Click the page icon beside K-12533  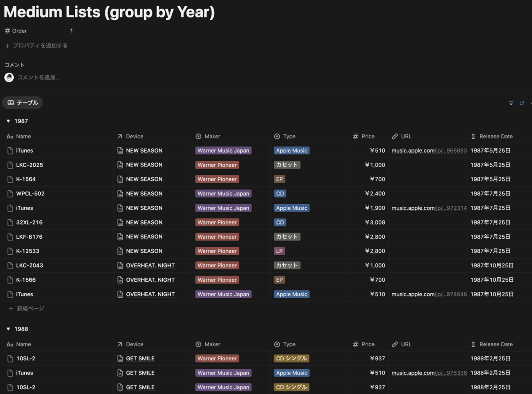click(x=10, y=251)
